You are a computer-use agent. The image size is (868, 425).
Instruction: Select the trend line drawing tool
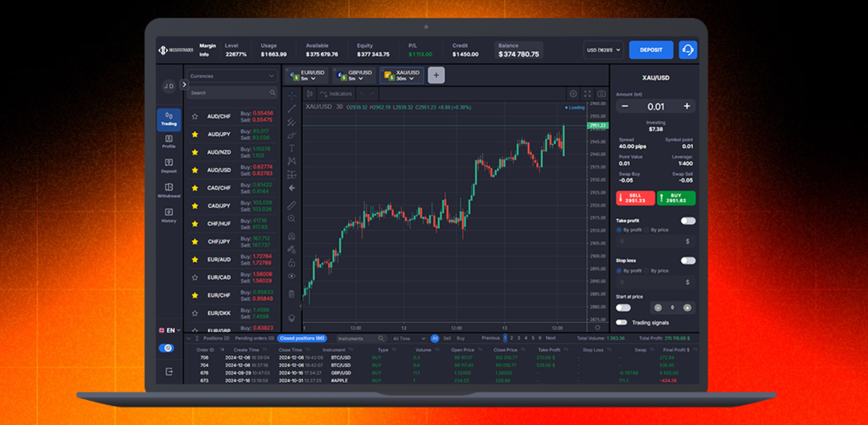point(291,108)
